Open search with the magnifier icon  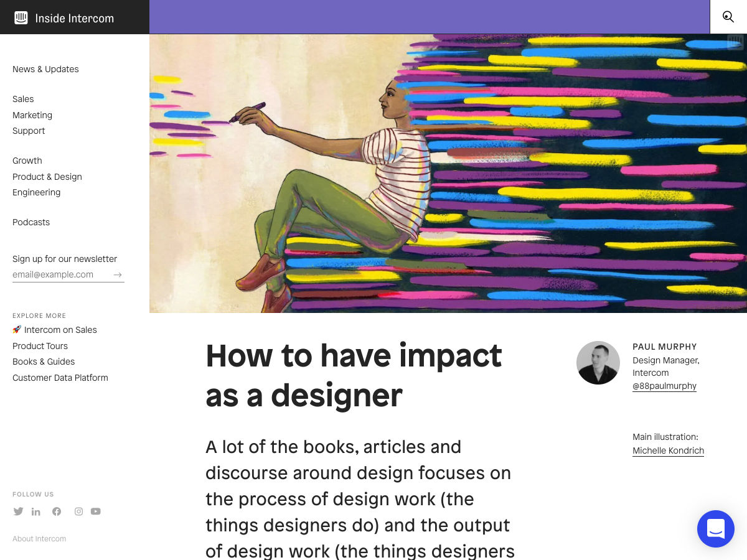(728, 17)
